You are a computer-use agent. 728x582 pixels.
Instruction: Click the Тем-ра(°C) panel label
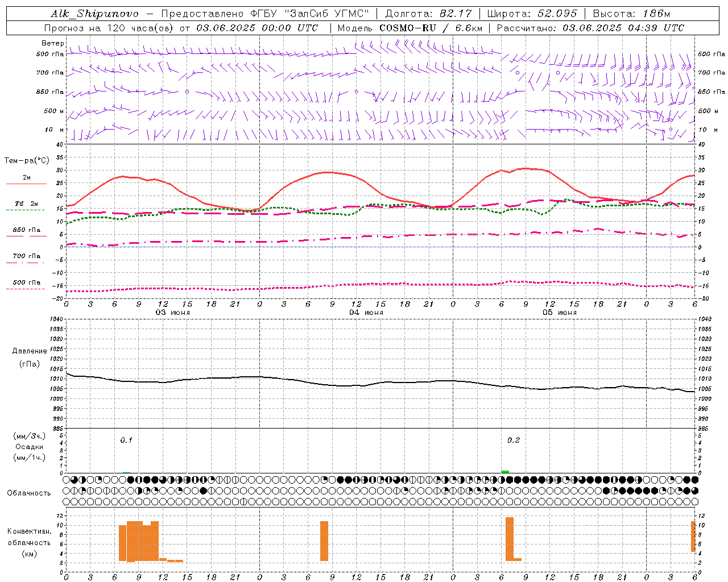[27, 161]
